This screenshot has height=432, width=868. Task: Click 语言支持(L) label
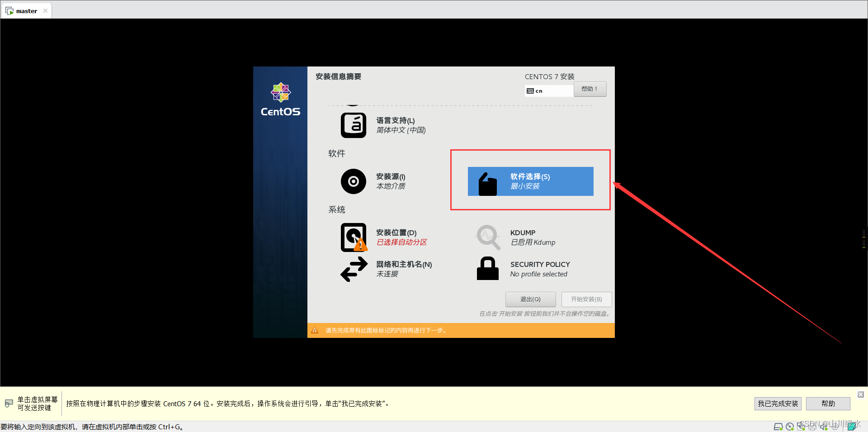[396, 120]
